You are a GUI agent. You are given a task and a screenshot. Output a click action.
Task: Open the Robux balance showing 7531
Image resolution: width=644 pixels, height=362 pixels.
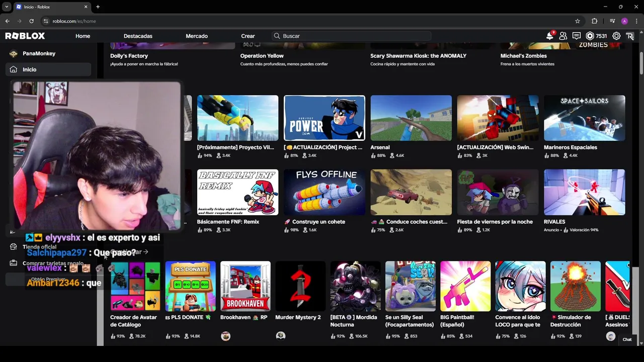point(596,36)
